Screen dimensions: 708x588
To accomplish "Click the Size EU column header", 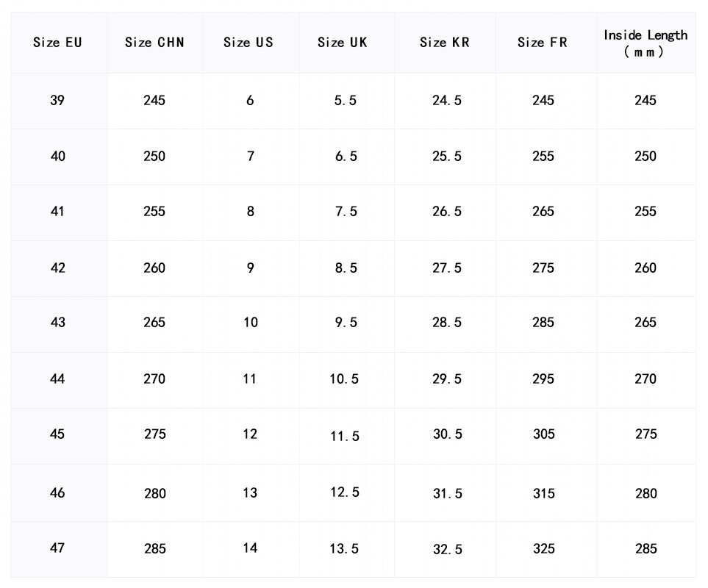I will (x=57, y=43).
